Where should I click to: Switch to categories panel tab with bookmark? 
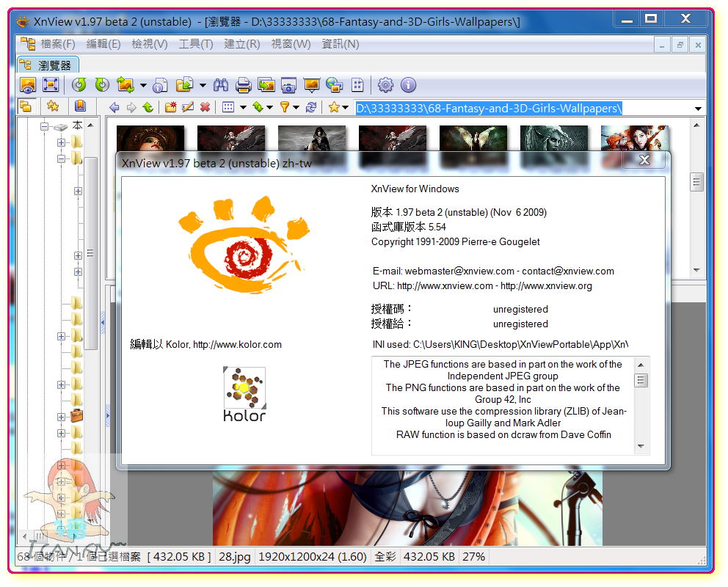[x=80, y=106]
